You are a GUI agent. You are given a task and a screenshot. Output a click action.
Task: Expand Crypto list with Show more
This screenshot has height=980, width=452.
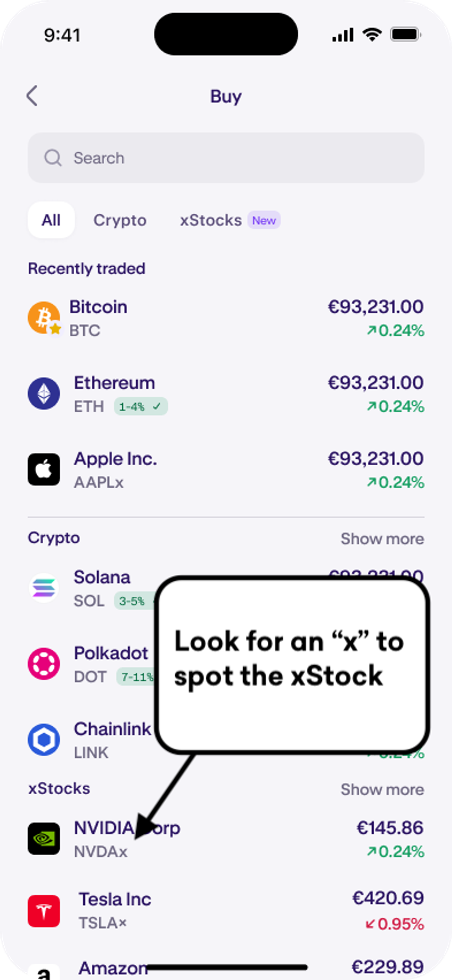tap(382, 539)
